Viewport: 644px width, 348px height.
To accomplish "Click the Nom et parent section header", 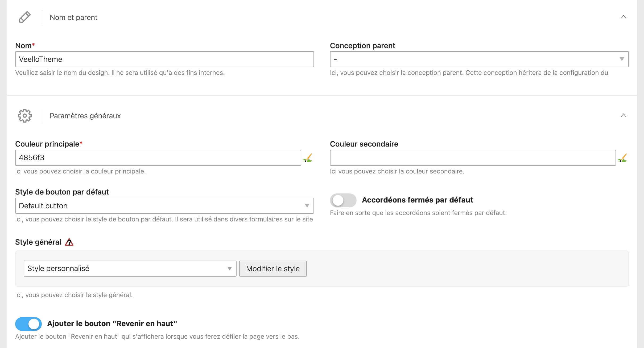I will (73, 18).
